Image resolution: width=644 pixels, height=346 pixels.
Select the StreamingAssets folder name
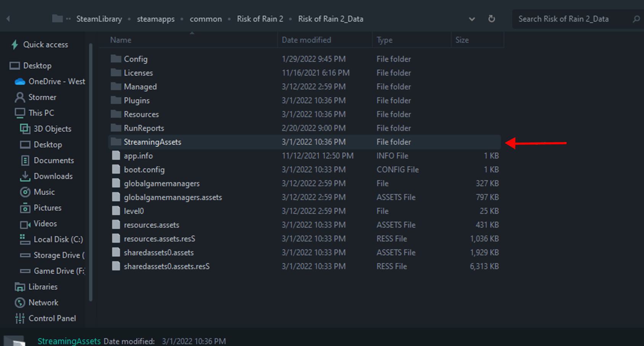(153, 142)
